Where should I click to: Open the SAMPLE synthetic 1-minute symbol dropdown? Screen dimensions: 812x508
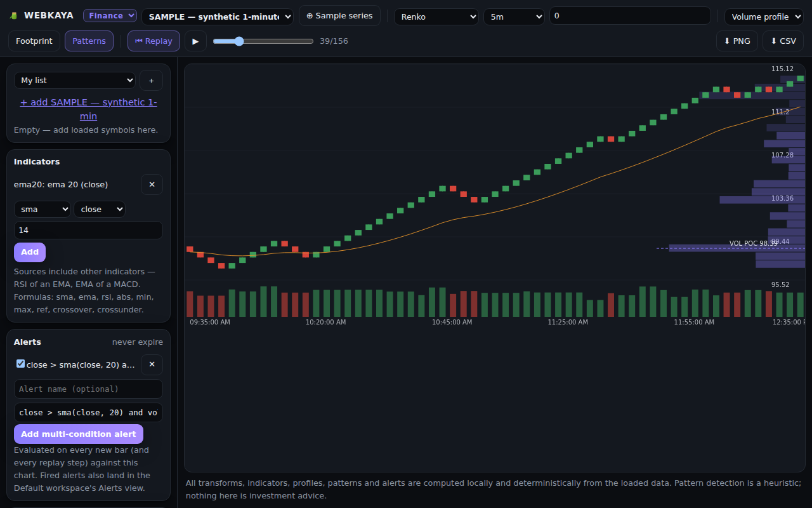218,17
